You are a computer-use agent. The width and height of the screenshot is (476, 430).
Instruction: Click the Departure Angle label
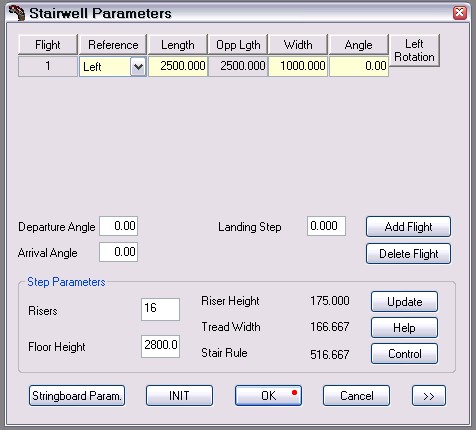click(57, 227)
